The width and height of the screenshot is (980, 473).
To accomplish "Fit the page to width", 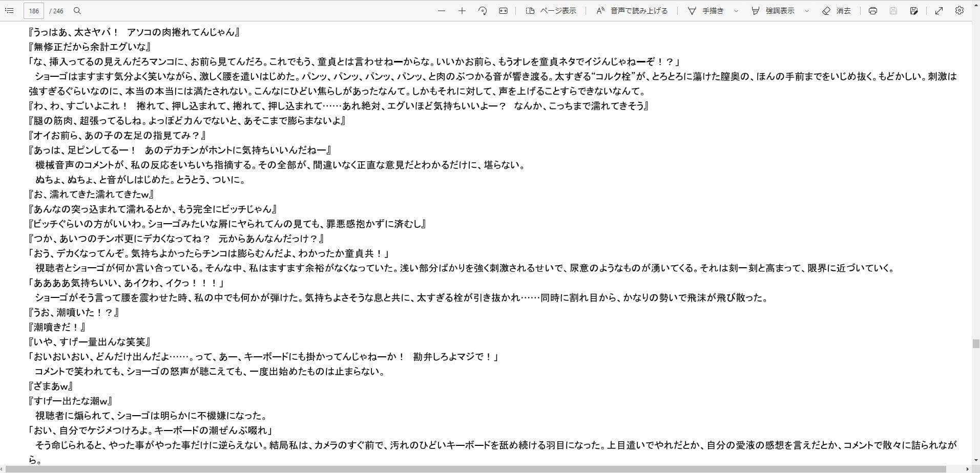I will (503, 10).
